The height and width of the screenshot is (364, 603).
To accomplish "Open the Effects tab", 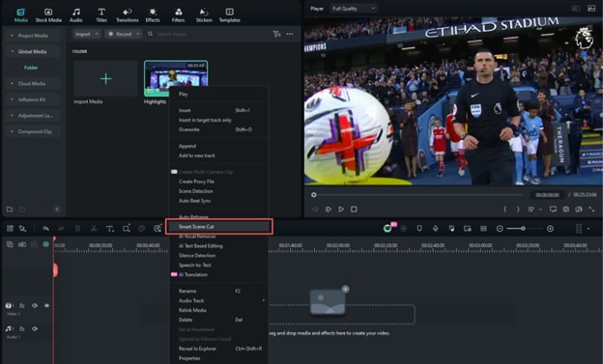I will [x=153, y=15].
